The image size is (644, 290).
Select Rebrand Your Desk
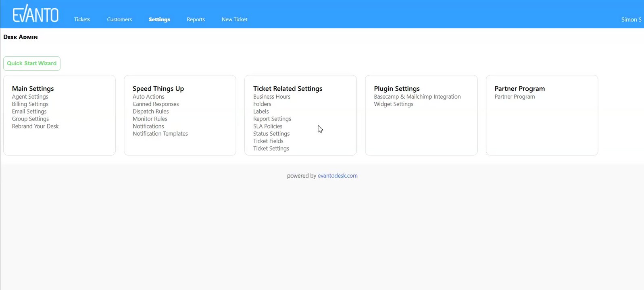pos(35,126)
